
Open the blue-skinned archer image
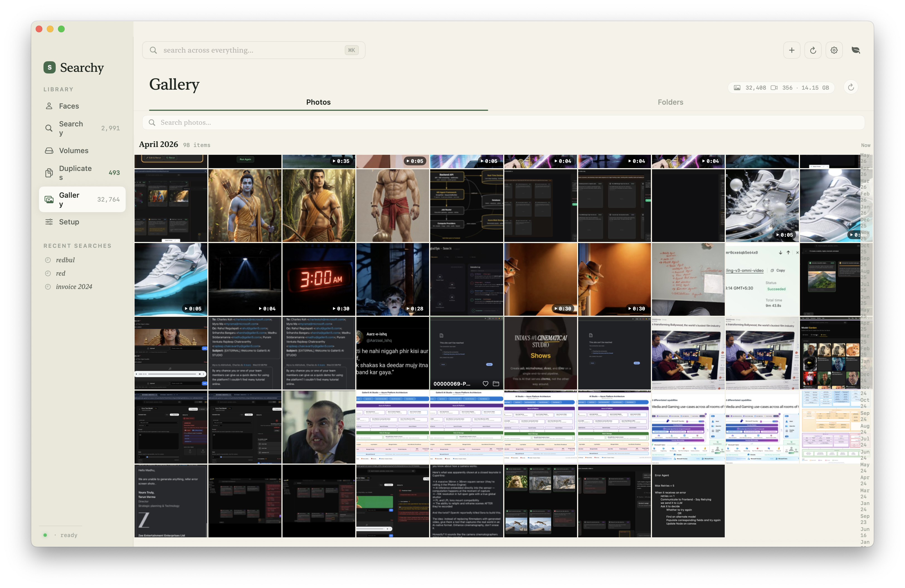pos(245,205)
